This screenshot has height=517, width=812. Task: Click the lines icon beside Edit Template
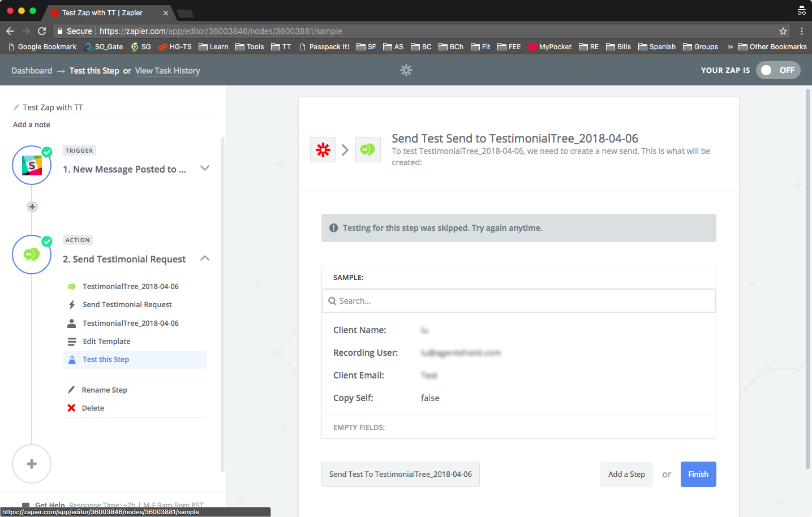[x=72, y=342]
